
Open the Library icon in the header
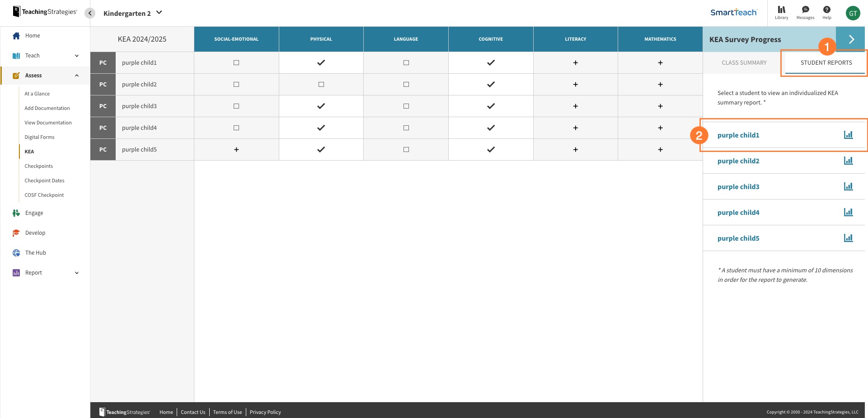click(x=782, y=12)
